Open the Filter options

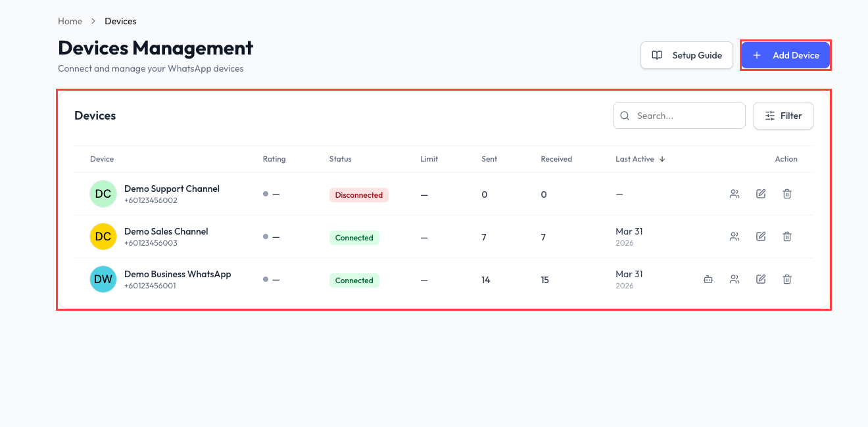pyautogui.click(x=783, y=116)
